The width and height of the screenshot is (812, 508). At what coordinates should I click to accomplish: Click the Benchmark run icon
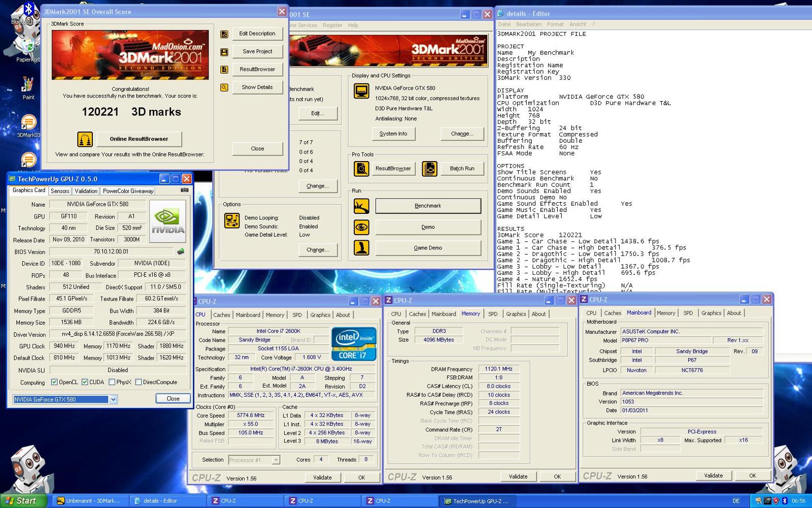click(361, 206)
